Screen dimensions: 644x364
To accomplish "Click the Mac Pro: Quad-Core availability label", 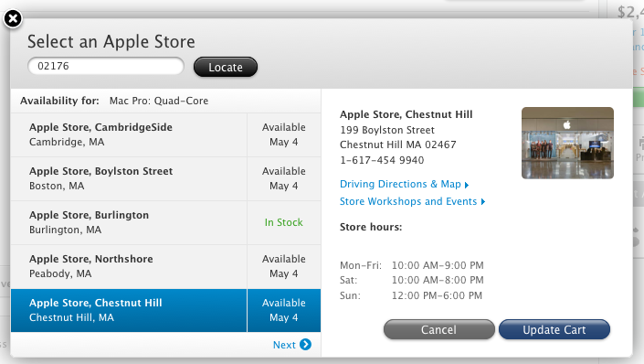I will click(x=159, y=101).
